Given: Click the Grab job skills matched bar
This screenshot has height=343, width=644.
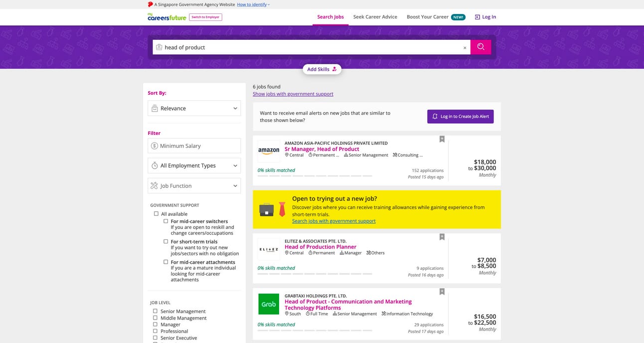Looking at the screenshot, I should coord(315,331).
